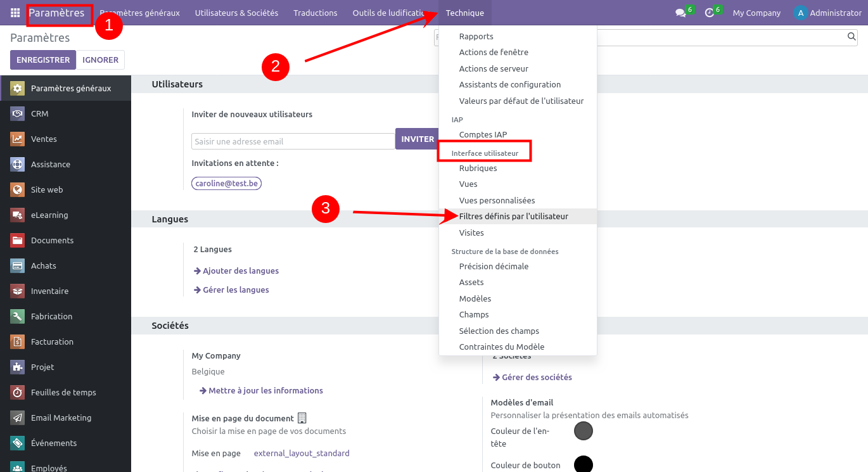The width and height of the screenshot is (868, 472).
Task: Click the Facturation invoice icon
Action: pos(18,341)
